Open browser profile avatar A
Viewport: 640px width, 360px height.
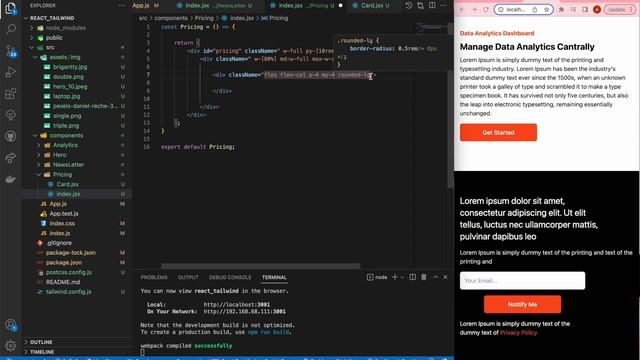click(597, 9)
